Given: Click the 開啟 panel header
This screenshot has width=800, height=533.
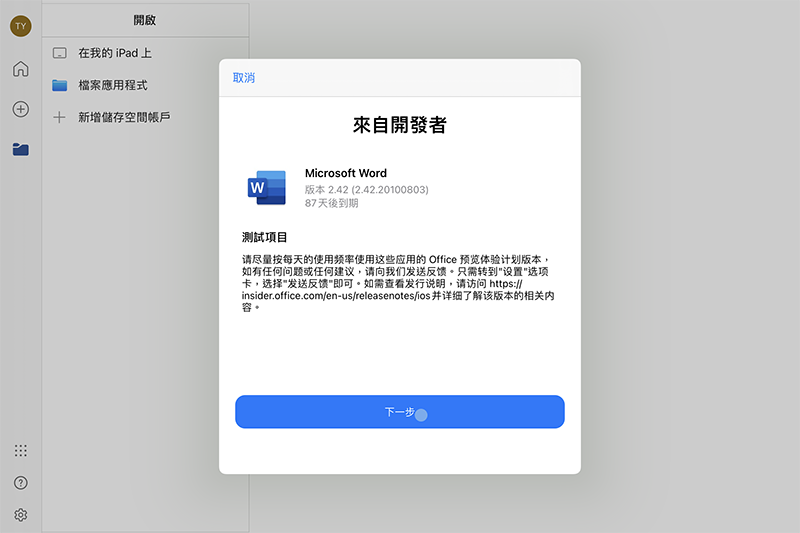Looking at the screenshot, I should pos(145,20).
